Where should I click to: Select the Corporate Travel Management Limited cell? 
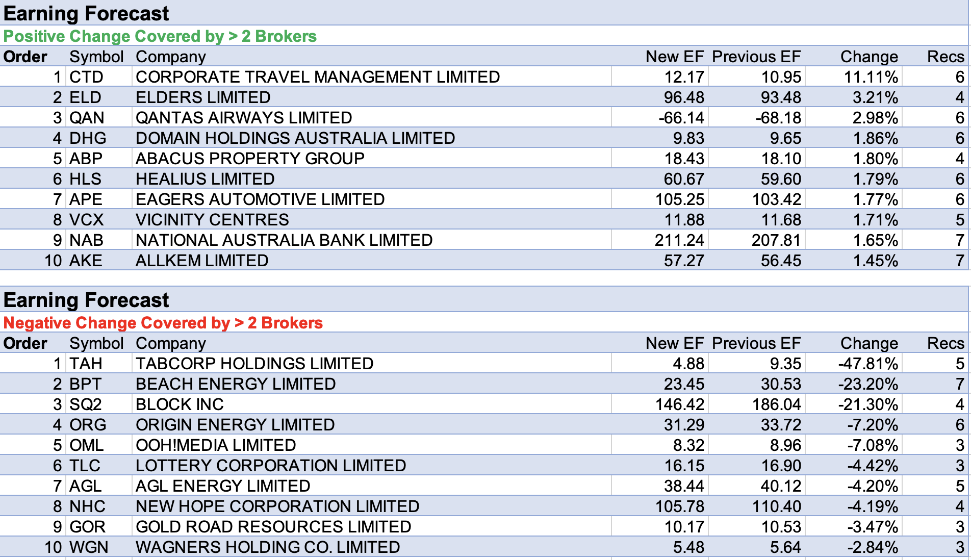pyautogui.click(x=317, y=77)
